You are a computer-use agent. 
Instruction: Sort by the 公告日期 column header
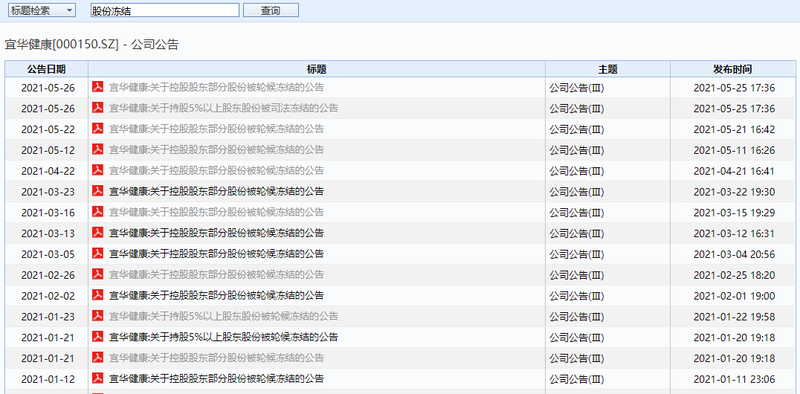(46, 69)
